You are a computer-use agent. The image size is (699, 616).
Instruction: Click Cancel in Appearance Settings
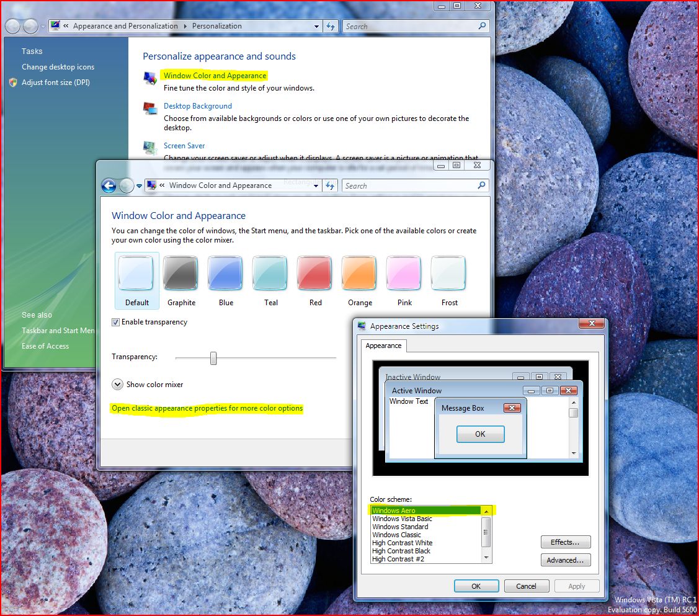click(526, 586)
